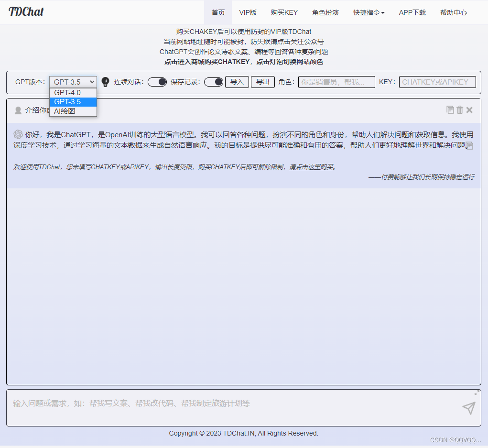Copy the conversation using the header copy icon
Image resolution: width=488 pixels, height=448 pixels.
450,110
